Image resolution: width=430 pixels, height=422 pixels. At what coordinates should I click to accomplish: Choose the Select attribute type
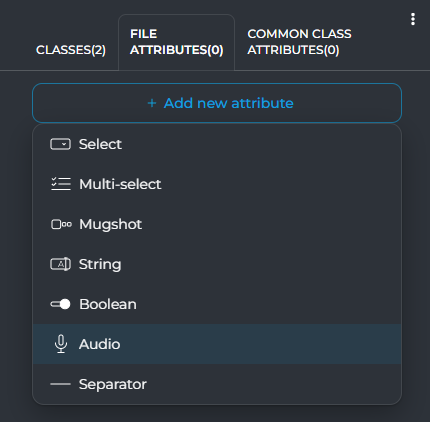tap(217, 144)
